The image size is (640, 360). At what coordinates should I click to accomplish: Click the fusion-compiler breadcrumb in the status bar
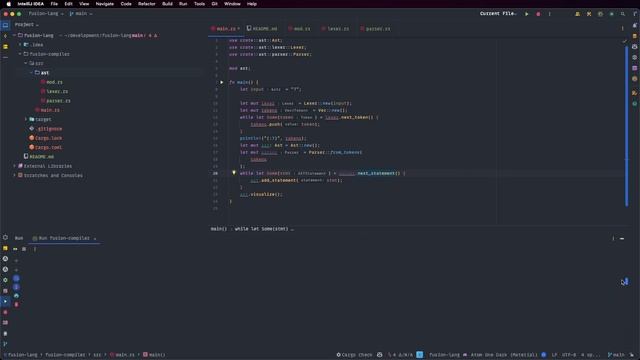coord(65,355)
